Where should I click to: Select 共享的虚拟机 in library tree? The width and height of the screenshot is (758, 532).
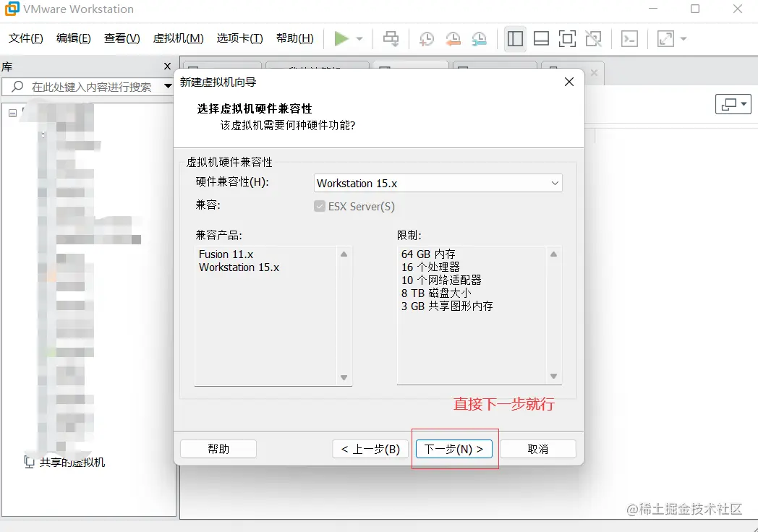coord(72,463)
